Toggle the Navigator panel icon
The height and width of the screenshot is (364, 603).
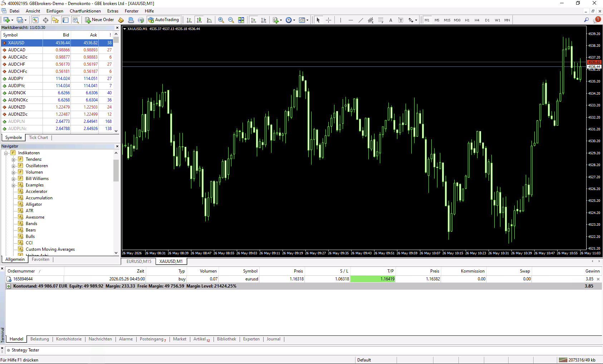(x=55, y=20)
